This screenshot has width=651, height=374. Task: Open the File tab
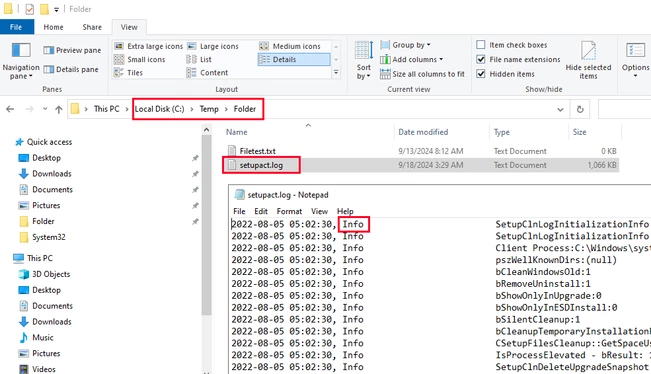[x=16, y=27]
